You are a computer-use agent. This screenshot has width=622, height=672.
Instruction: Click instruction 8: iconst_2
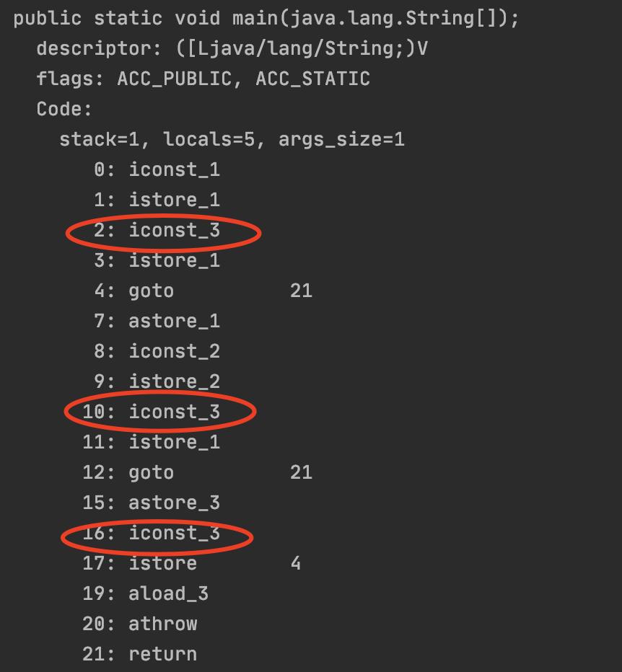click(x=157, y=351)
